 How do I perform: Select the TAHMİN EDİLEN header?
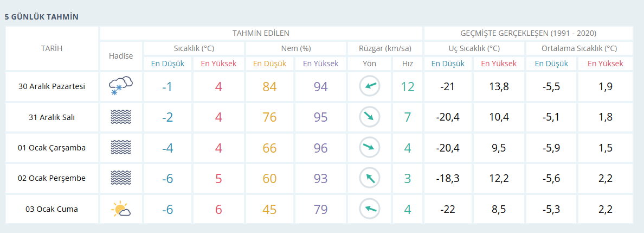tap(261, 33)
